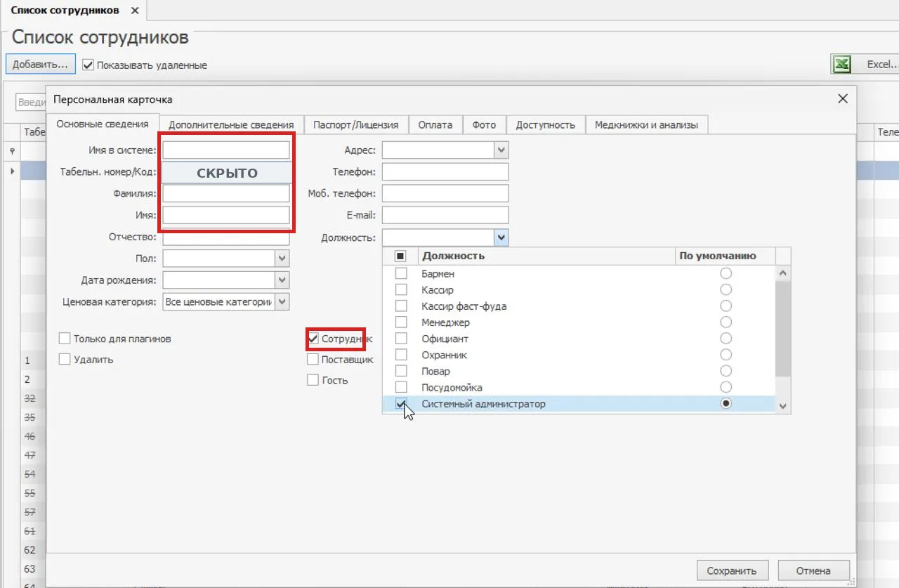The width and height of the screenshot is (899, 588).
Task: Open the Дата рождения date picker
Action: click(282, 280)
